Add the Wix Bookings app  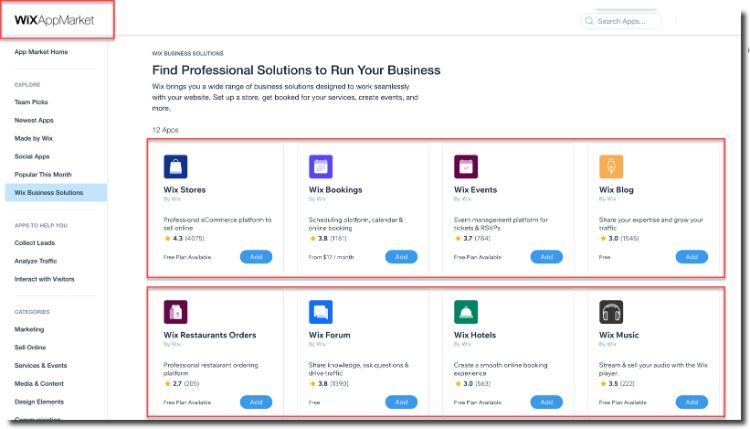coord(401,257)
